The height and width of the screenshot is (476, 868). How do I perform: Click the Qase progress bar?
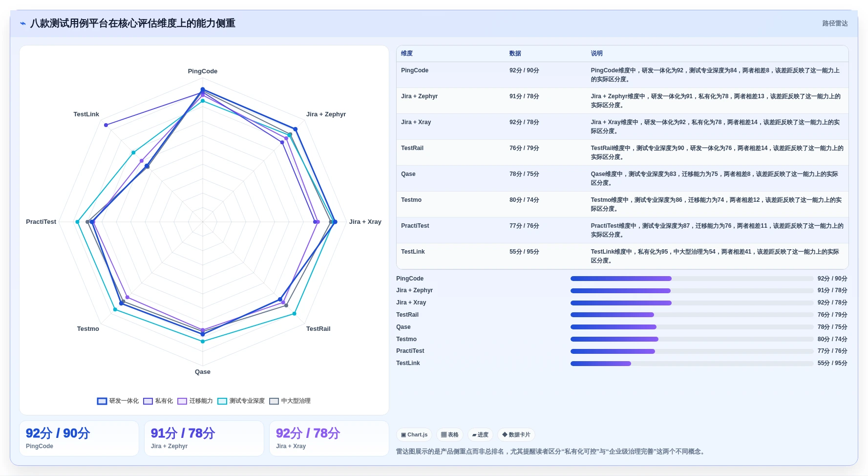point(692,327)
